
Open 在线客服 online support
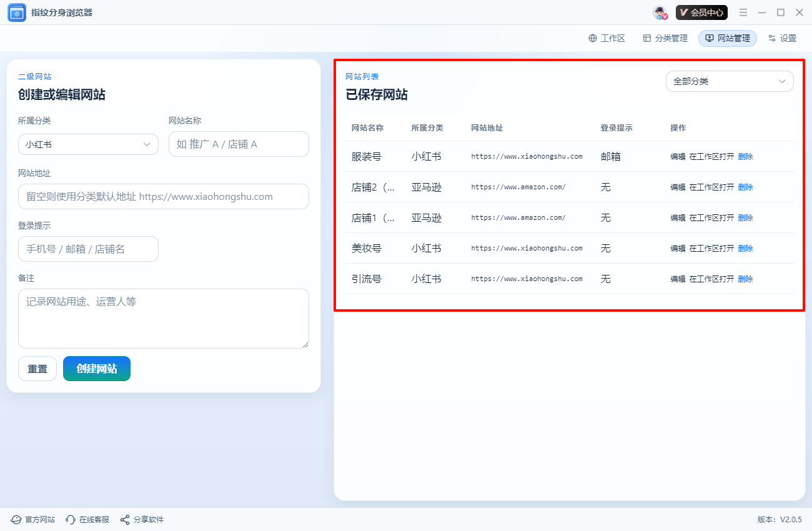pos(87,520)
